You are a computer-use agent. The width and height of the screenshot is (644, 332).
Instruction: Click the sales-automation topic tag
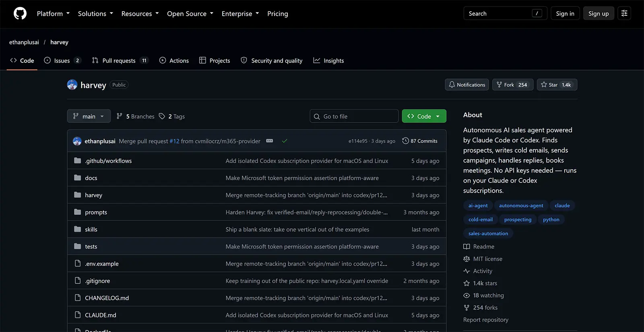[488, 233]
